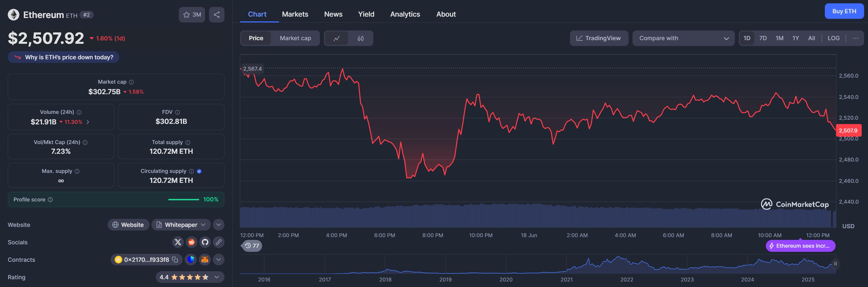Viewport: 868px width, 287px height.
Task: Switch chart to candlestick view
Action: coord(361,38)
